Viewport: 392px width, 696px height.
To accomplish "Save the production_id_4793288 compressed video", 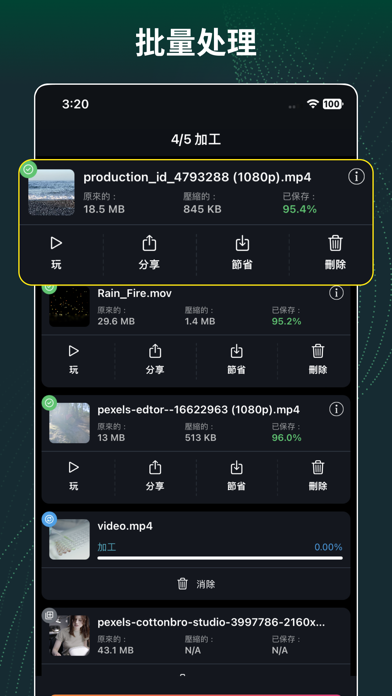I will tap(242, 253).
